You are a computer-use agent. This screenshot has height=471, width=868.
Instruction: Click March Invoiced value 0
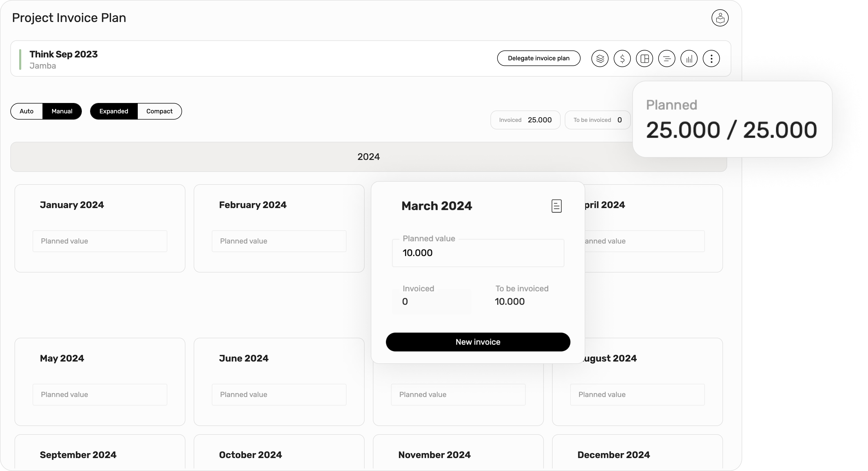405,302
